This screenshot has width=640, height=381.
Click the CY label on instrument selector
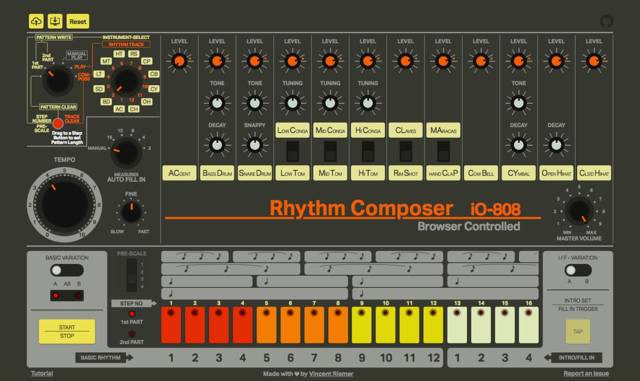coord(154,89)
